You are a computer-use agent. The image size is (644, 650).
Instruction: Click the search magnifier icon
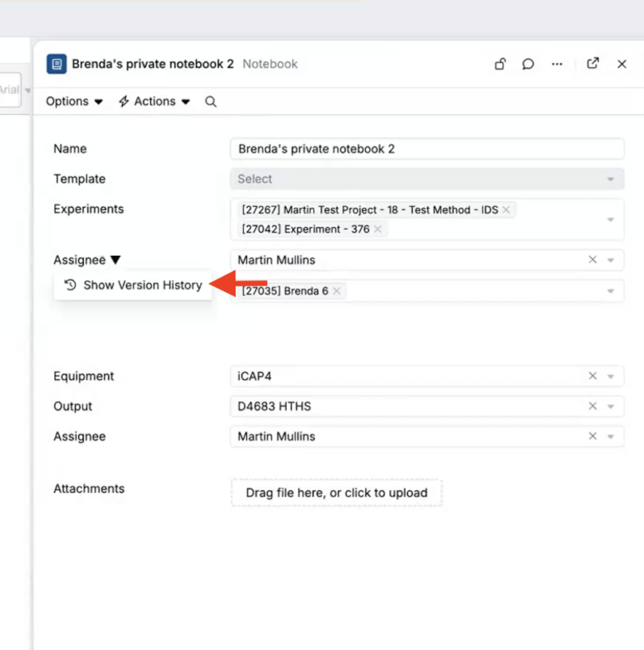[x=211, y=102]
